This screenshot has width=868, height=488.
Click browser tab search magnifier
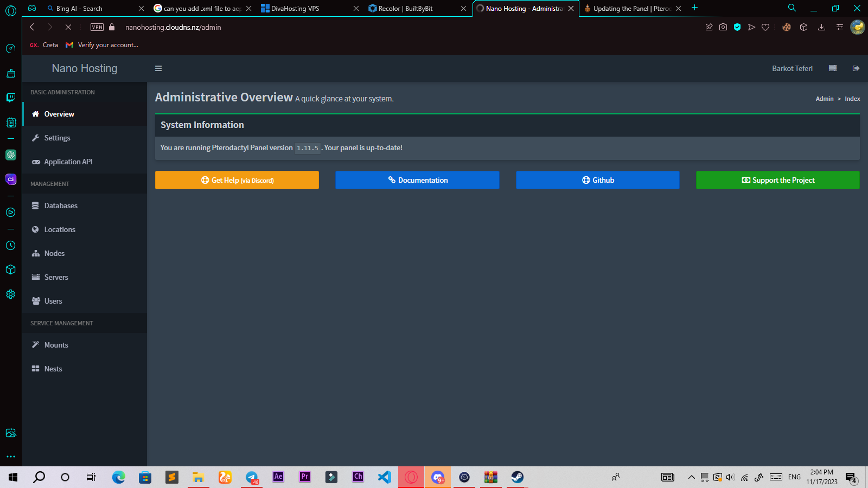click(x=792, y=8)
